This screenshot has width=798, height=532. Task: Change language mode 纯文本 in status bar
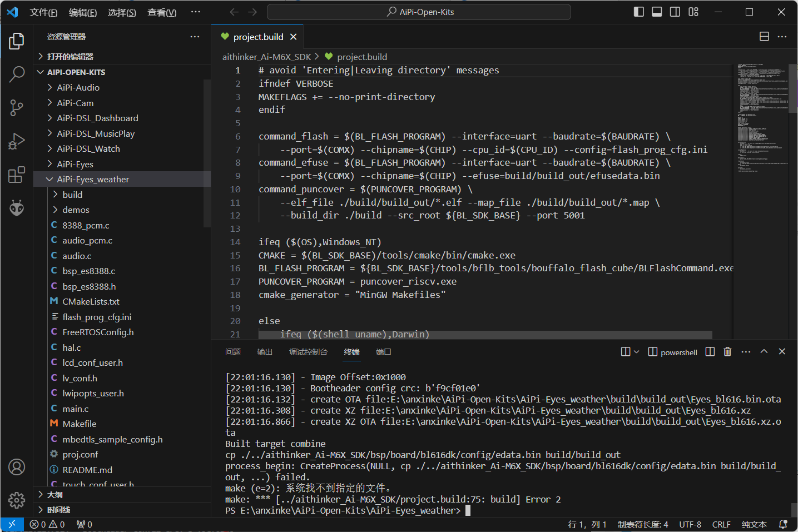[754, 524]
